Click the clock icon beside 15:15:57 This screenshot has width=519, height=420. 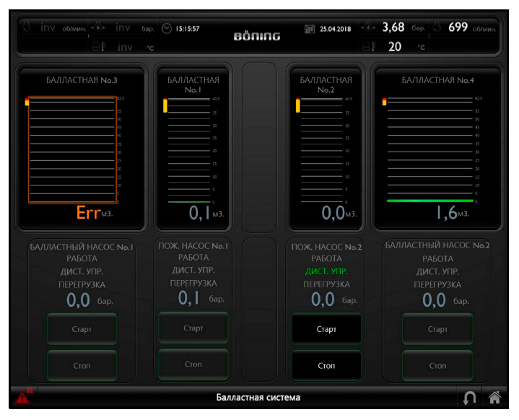point(167,29)
